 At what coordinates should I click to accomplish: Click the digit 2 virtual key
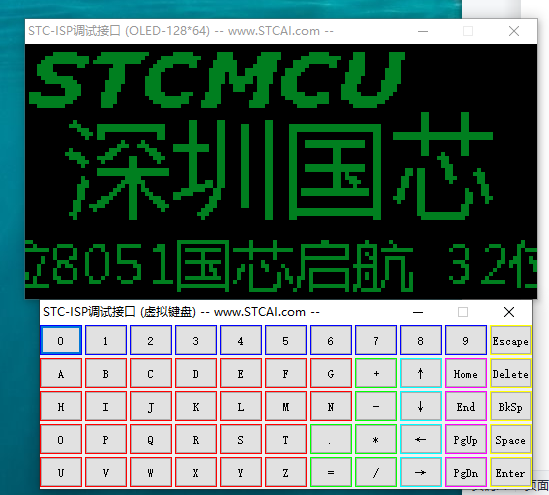151,340
